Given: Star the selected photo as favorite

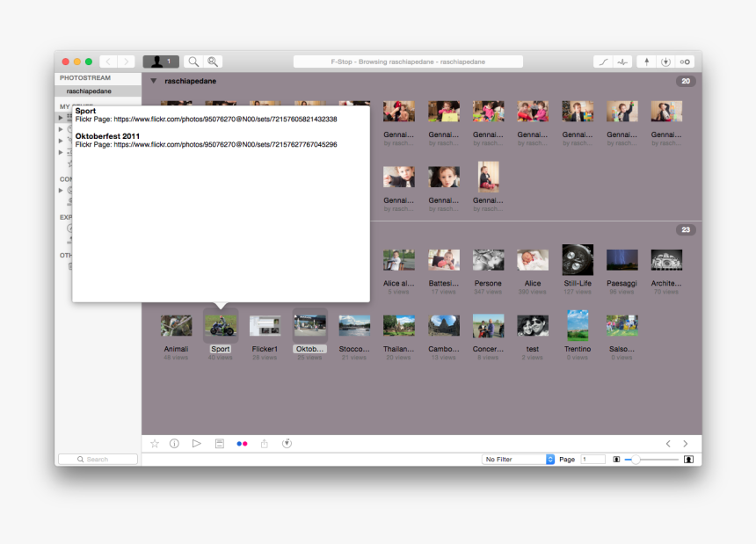Looking at the screenshot, I should click(x=154, y=444).
